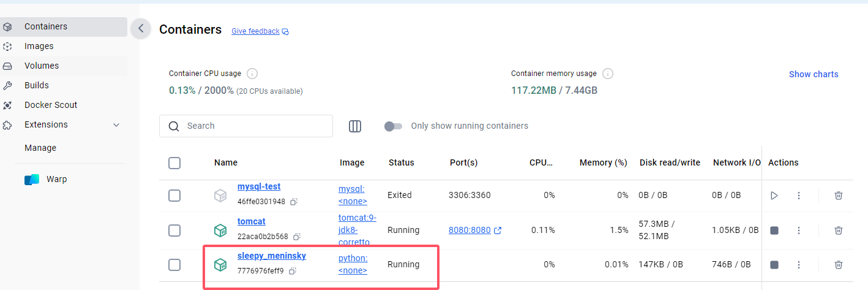Click the Containers cube icon in sidebar
Screen dimensions: 868x290
point(7,27)
